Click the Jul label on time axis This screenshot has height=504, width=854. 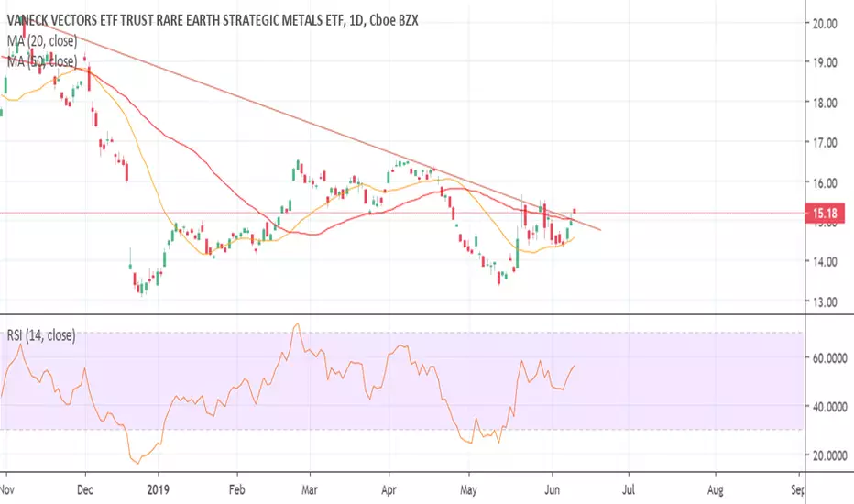coord(629,490)
